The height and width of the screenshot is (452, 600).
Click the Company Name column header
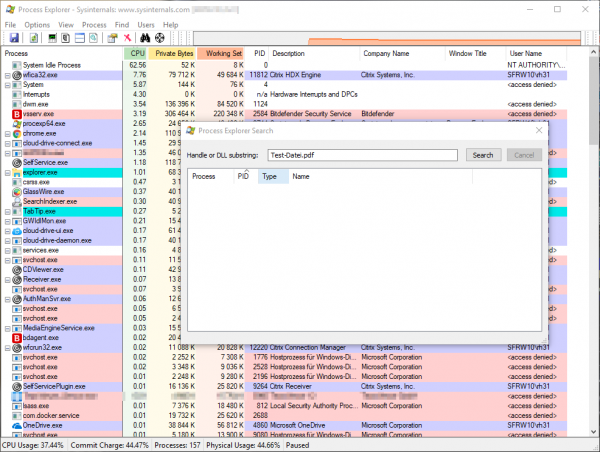click(x=403, y=54)
